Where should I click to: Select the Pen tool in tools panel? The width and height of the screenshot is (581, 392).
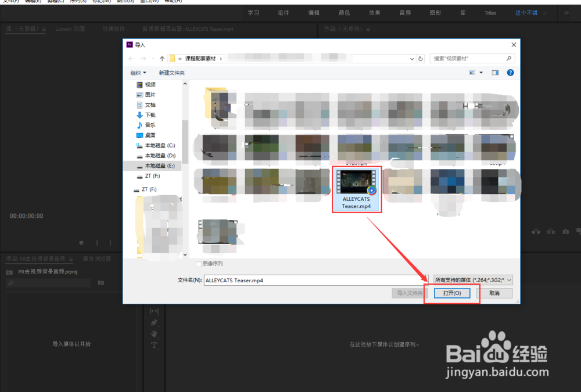(154, 323)
